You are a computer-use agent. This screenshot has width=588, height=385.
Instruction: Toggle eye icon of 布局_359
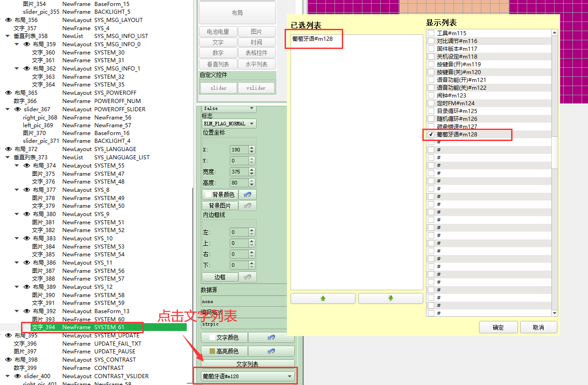click(x=27, y=44)
